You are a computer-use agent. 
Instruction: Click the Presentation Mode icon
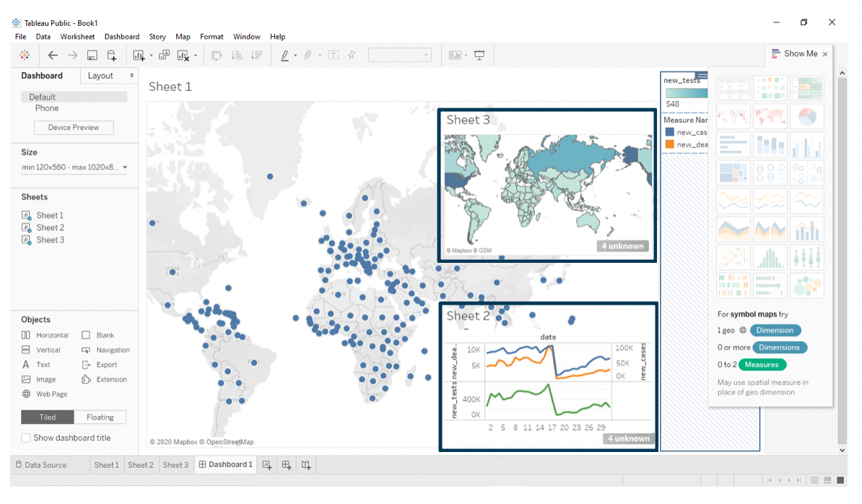click(x=479, y=55)
